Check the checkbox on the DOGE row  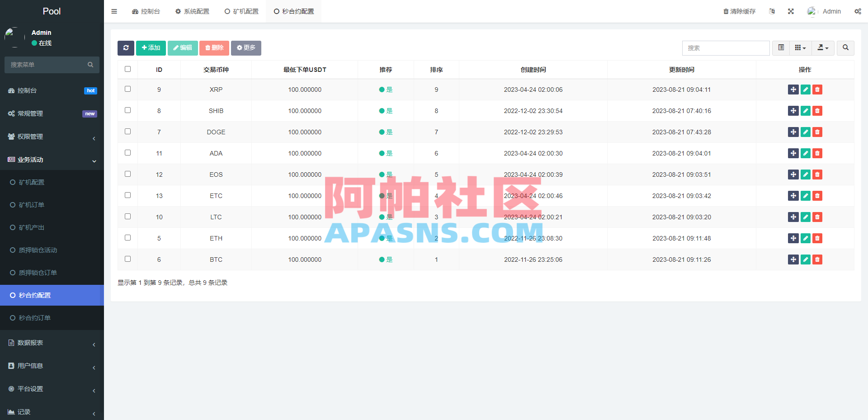coord(127,132)
